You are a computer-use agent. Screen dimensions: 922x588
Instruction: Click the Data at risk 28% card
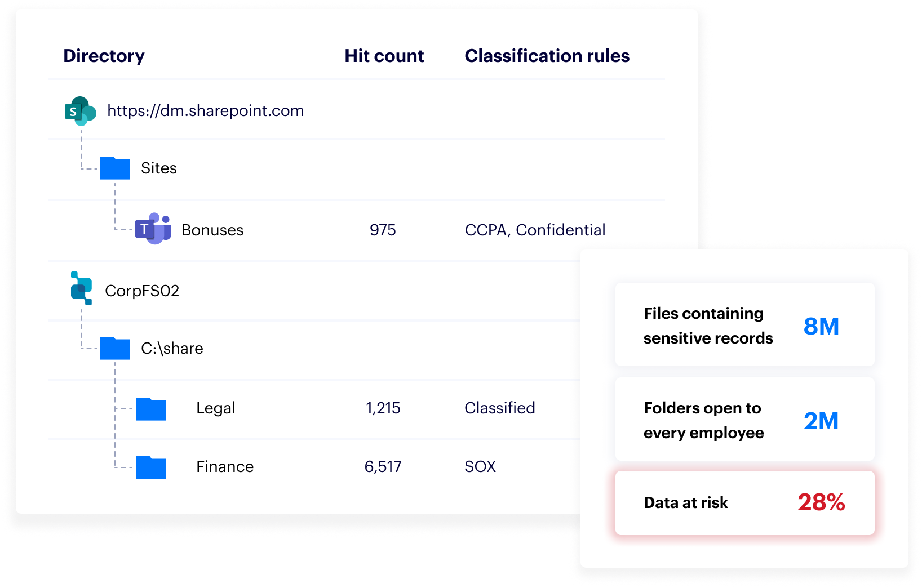click(x=744, y=502)
